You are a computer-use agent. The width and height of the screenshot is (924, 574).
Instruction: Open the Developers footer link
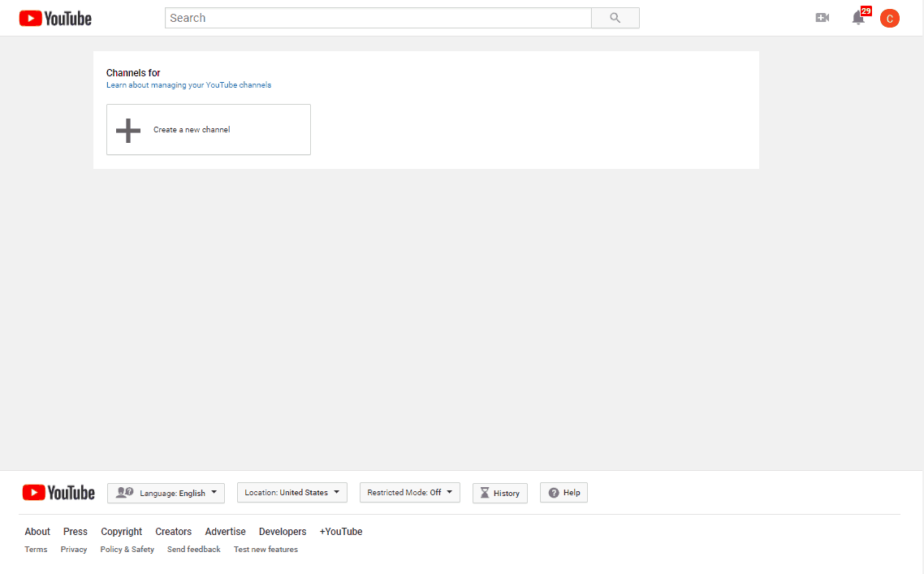(x=283, y=532)
